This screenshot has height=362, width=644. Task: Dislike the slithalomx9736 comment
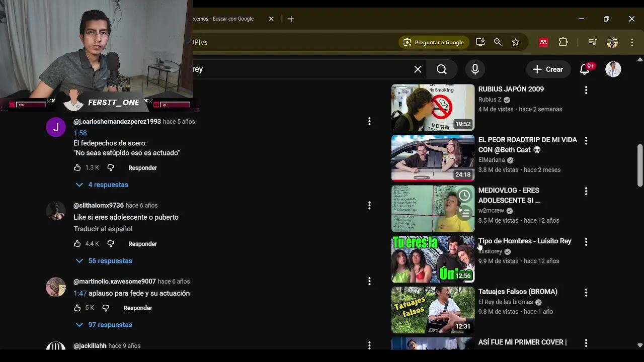pos(111,243)
